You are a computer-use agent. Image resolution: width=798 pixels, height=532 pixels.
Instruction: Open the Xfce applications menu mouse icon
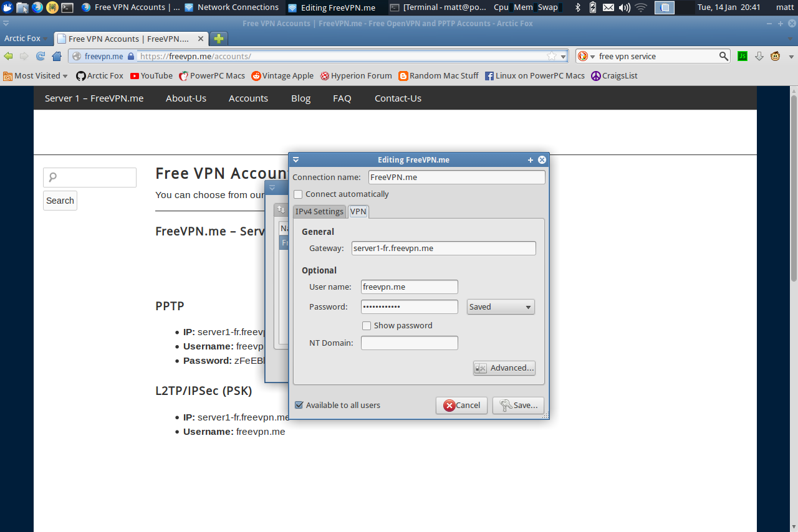coord(7,7)
